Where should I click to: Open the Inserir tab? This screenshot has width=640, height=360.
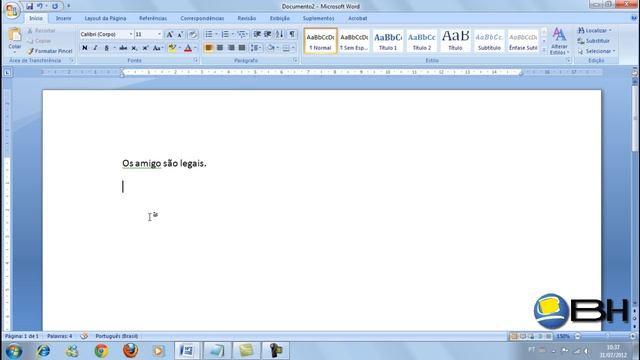[63, 18]
